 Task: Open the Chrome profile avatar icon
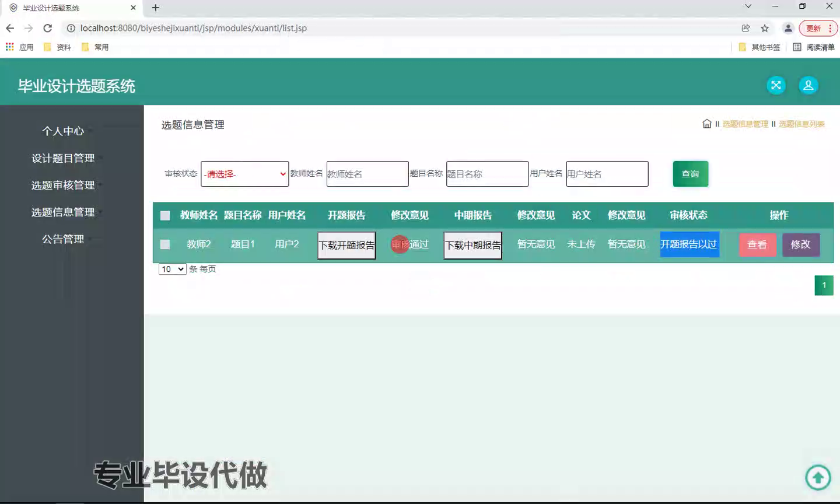[x=788, y=28]
